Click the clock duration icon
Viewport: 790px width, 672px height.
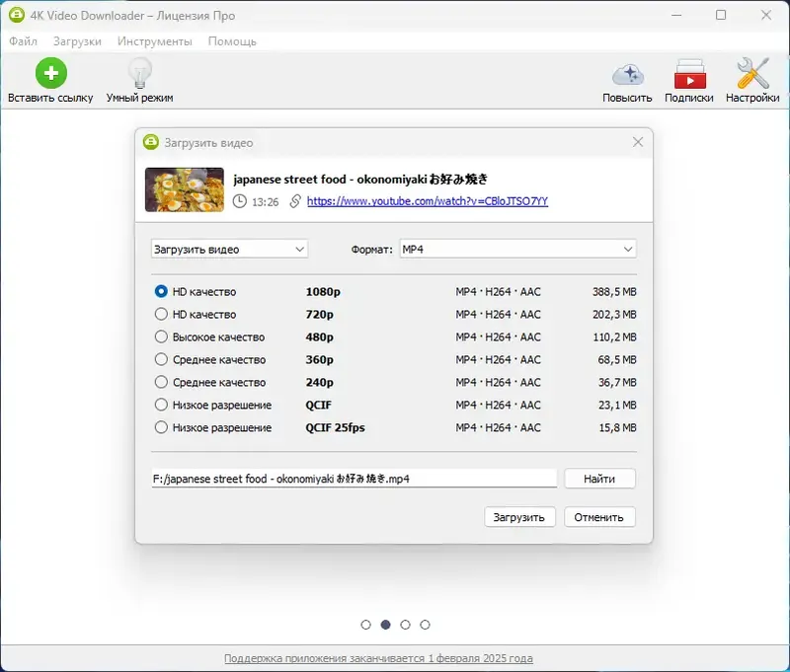tap(239, 201)
